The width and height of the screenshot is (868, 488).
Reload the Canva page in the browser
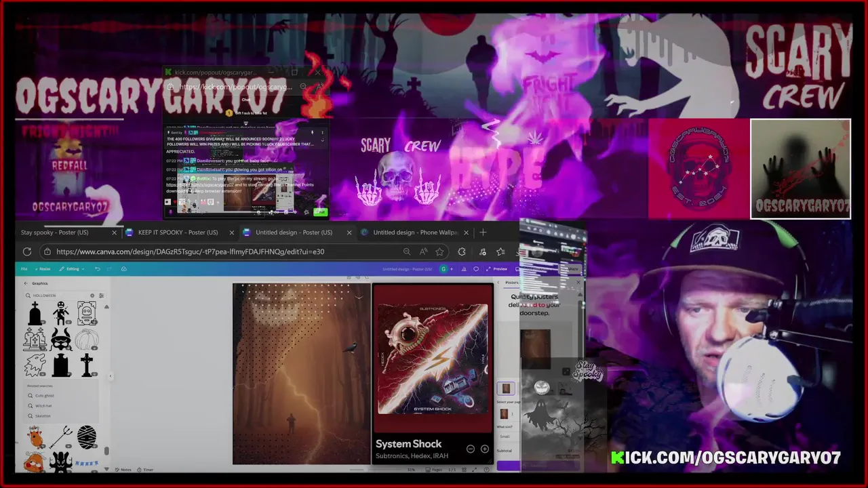[27, 251]
